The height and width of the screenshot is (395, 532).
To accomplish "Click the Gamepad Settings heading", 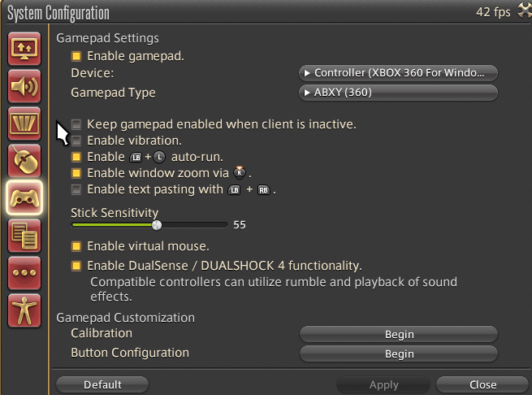I will click(107, 38).
